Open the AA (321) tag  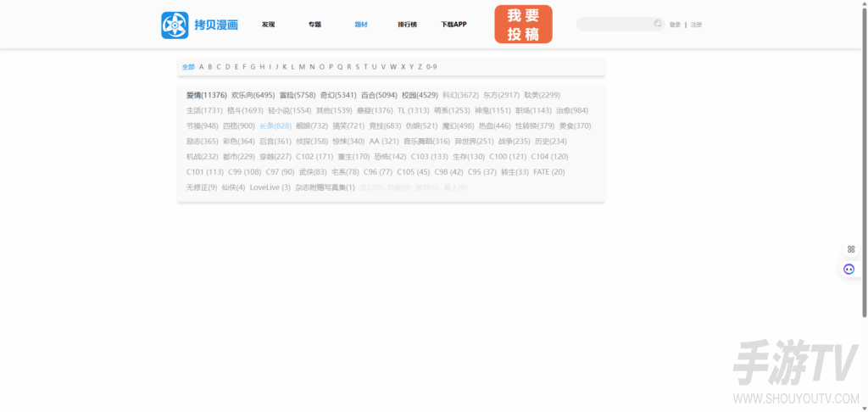[384, 142]
